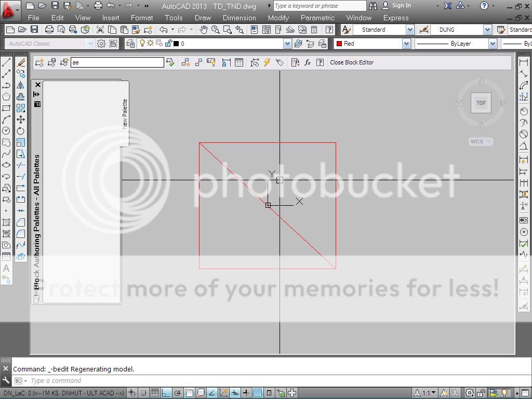Click the Match Properties paintbrush icon
Viewport: 532px width, 399px height.
pos(136,30)
